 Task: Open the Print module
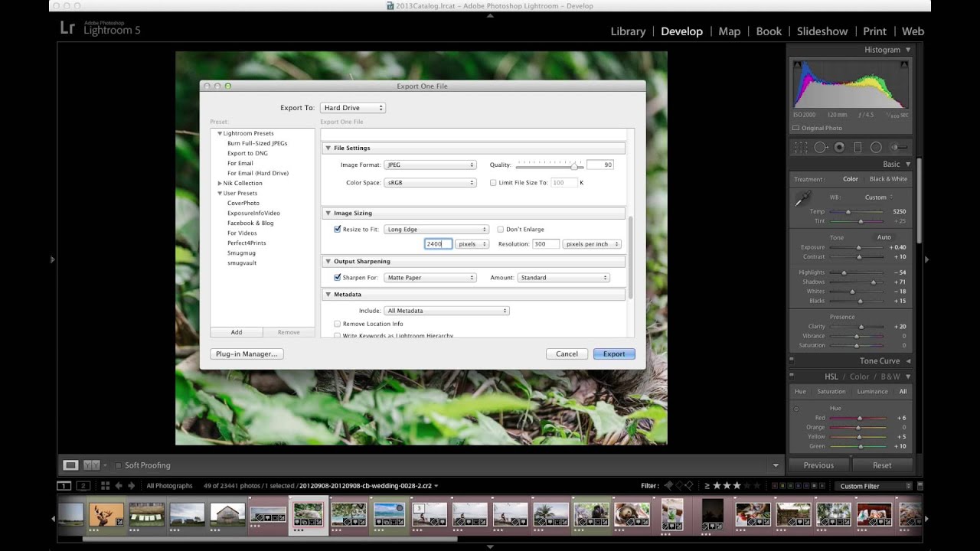(x=874, y=31)
